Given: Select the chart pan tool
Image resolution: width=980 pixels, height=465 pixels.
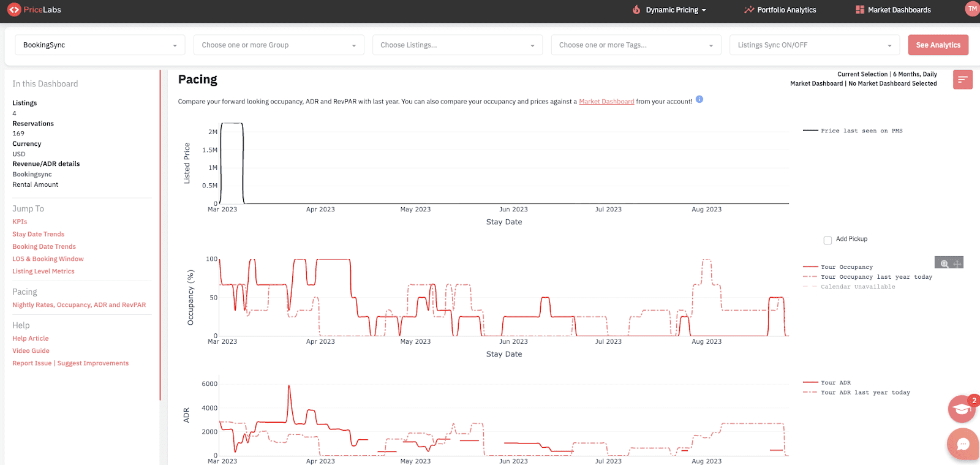Looking at the screenshot, I should click(957, 263).
